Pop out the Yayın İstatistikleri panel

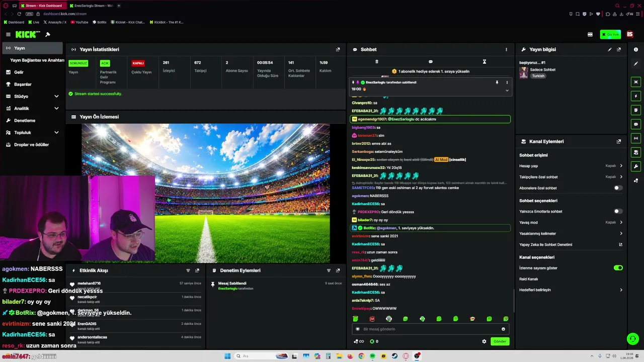point(338,49)
